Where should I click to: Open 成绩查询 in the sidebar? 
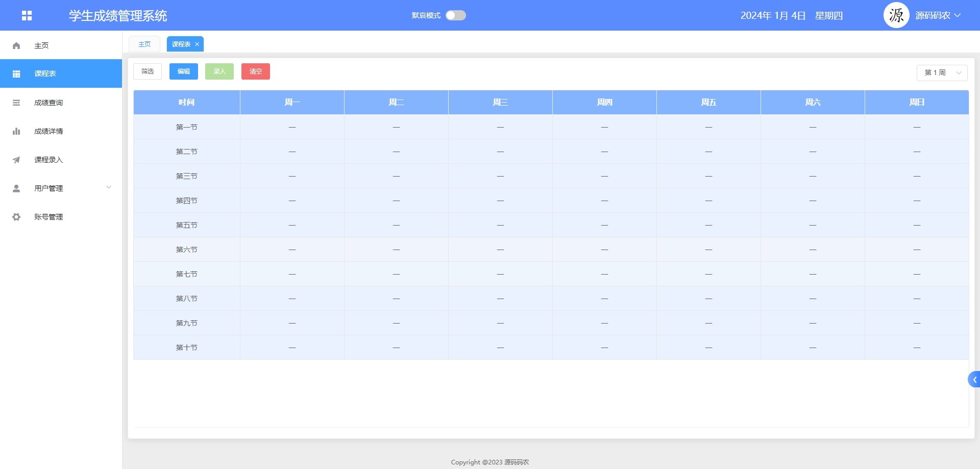tap(61, 103)
